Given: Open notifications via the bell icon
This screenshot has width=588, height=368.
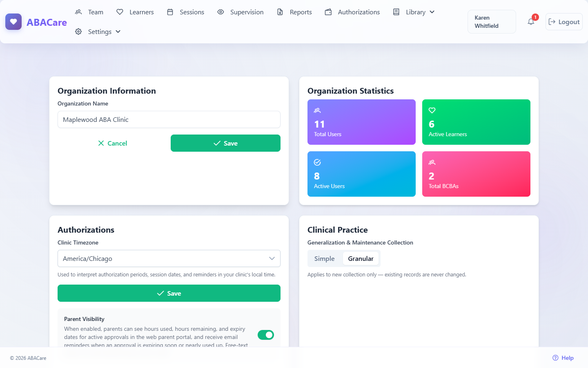Looking at the screenshot, I should tap(531, 22).
